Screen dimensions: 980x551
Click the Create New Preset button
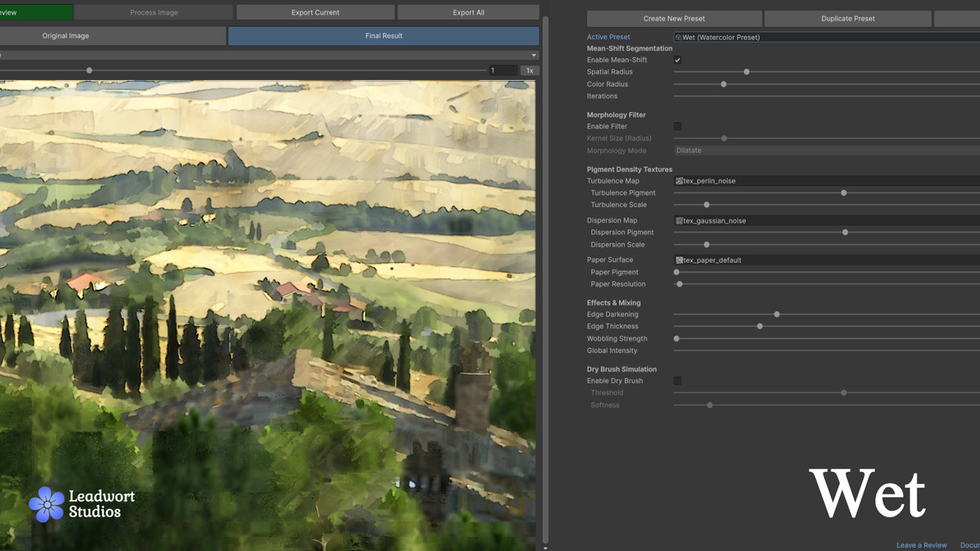[674, 19]
